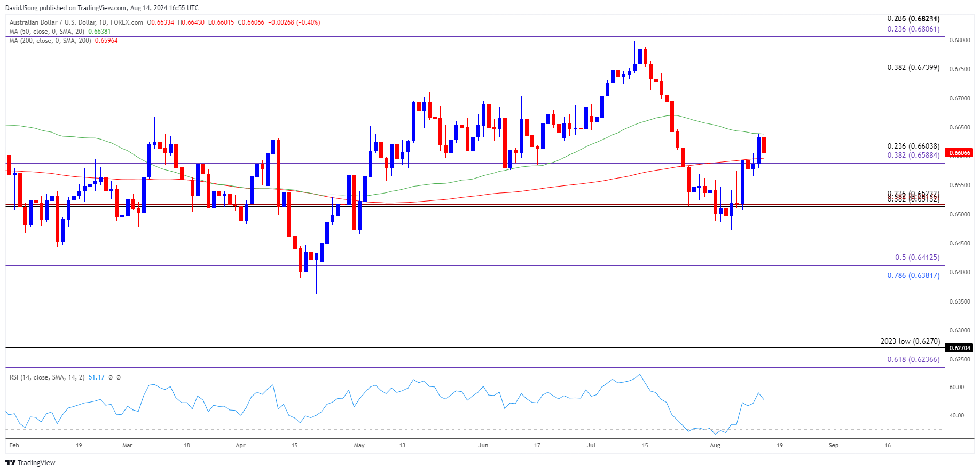Select the 0.382 (0.67399) Fibonacci label

(x=913, y=67)
